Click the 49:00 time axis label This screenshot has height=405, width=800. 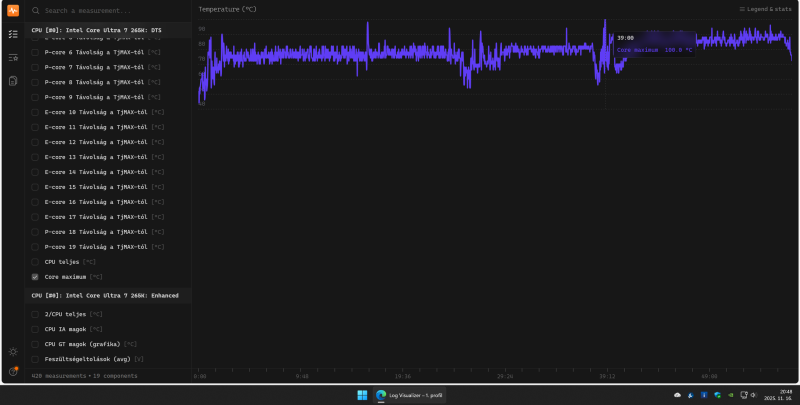coord(709,376)
